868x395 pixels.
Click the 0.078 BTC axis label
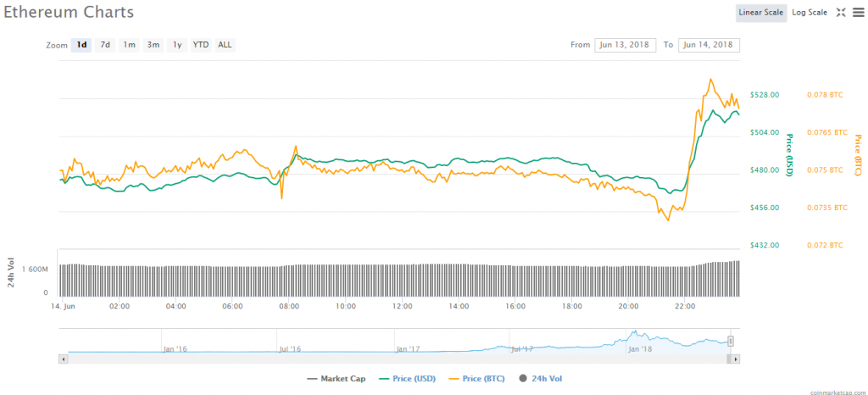click(826, 95)
